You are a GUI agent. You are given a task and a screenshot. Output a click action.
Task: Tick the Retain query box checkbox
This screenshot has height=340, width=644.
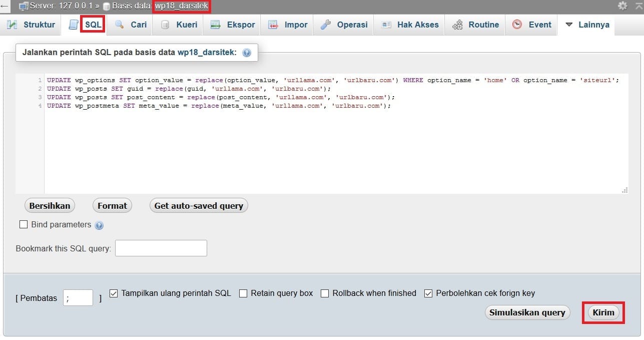(x=243, y=293)
